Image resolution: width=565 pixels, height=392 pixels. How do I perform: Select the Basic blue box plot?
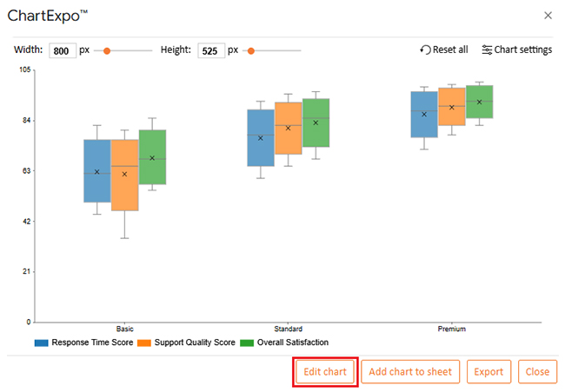click(x=97, y=170)
